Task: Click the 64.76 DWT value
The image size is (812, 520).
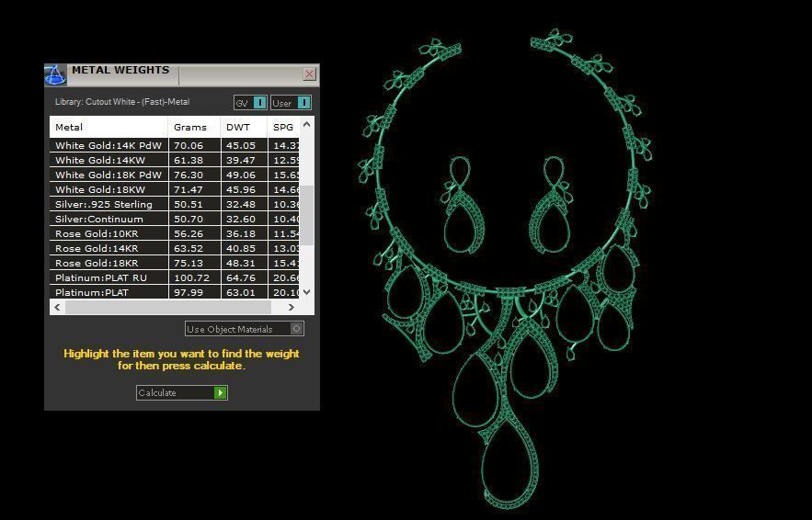Action: [241, 277]
